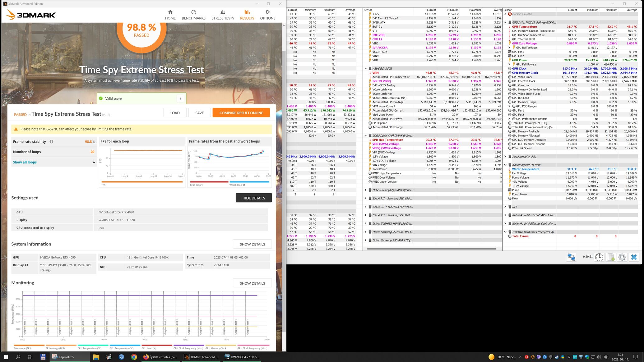644x362 pixels.
Task: Click the taskbar search icon
Action: click(x=18, y=357)
